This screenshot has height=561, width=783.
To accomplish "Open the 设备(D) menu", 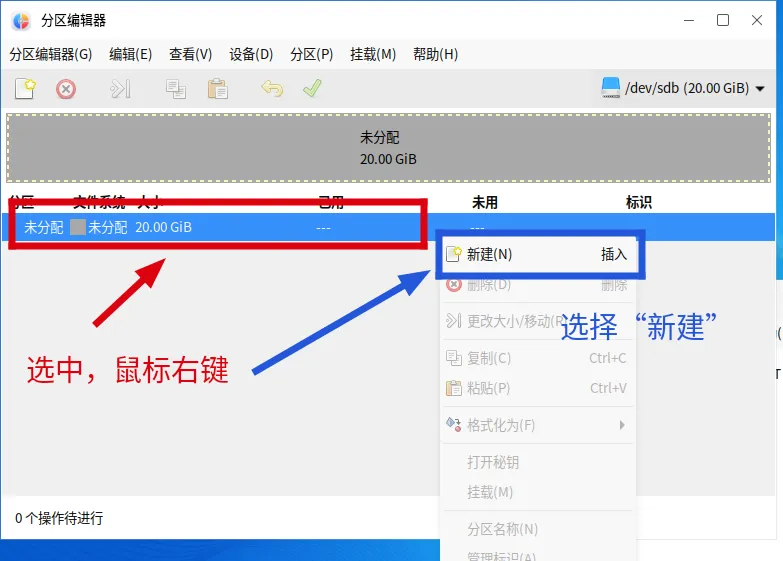I will (x=251, y=54).
